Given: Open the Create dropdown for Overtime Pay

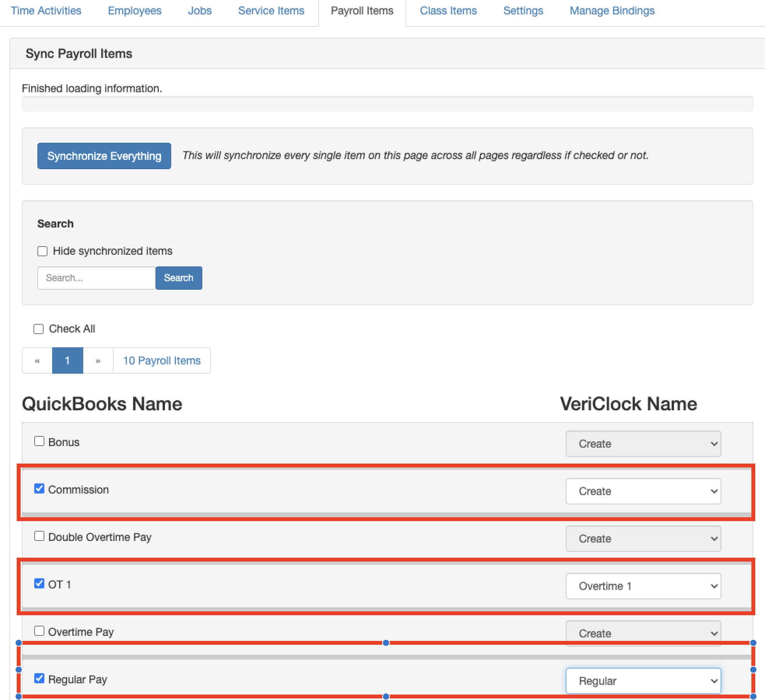Looking at the screenshot, I should (x=643, y=633).
